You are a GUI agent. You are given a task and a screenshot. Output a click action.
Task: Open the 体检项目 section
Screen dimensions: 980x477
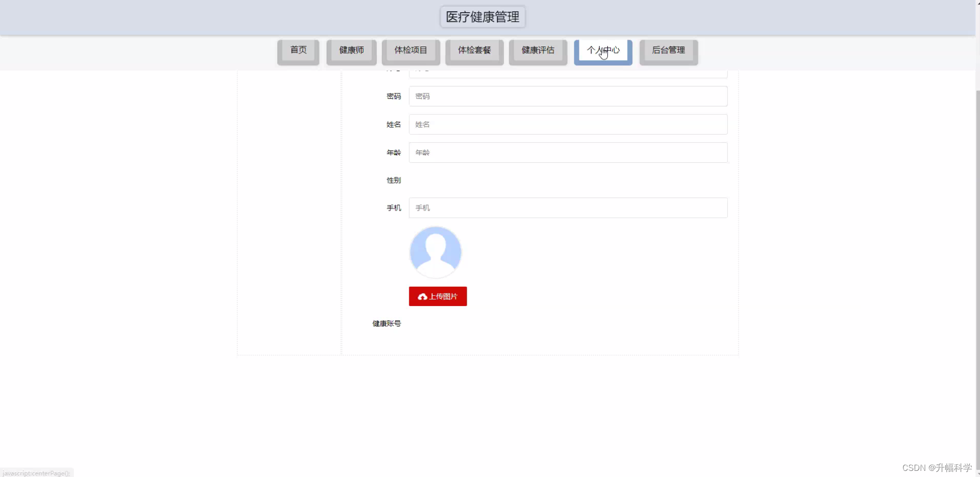[410, 50]
